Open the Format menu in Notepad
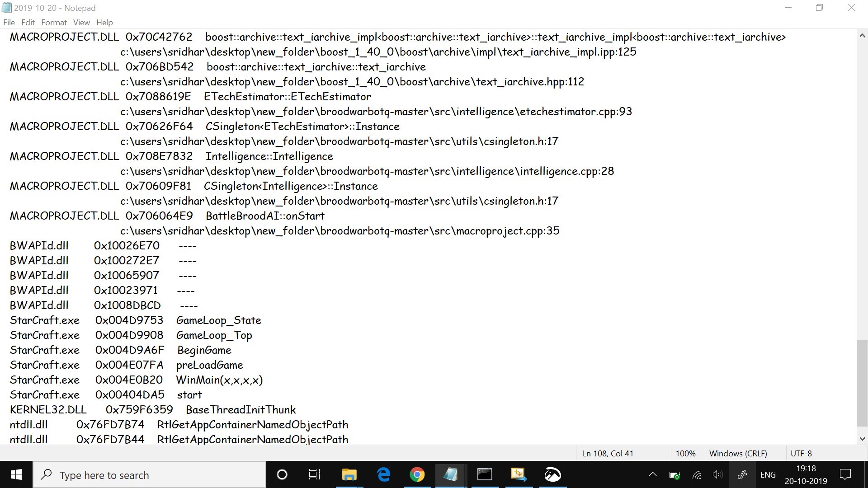Screen dimensions: 868x488 [53, 22]
